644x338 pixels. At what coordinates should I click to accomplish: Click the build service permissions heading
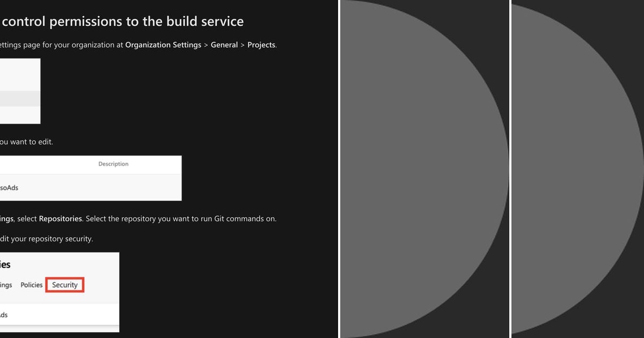tap(122, 21)
